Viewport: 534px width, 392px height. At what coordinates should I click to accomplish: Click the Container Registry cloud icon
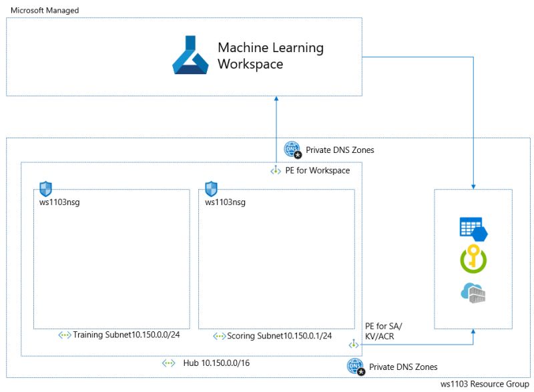click(473, 294)
